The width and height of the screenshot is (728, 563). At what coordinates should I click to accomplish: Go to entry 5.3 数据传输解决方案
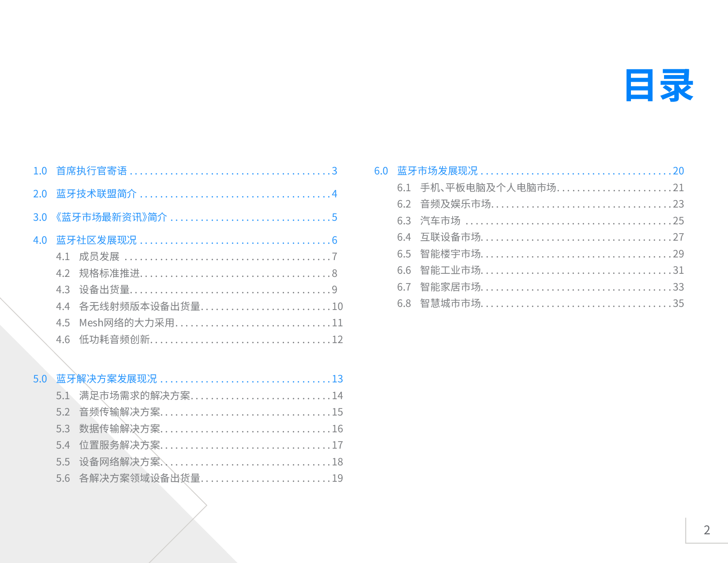199,429
